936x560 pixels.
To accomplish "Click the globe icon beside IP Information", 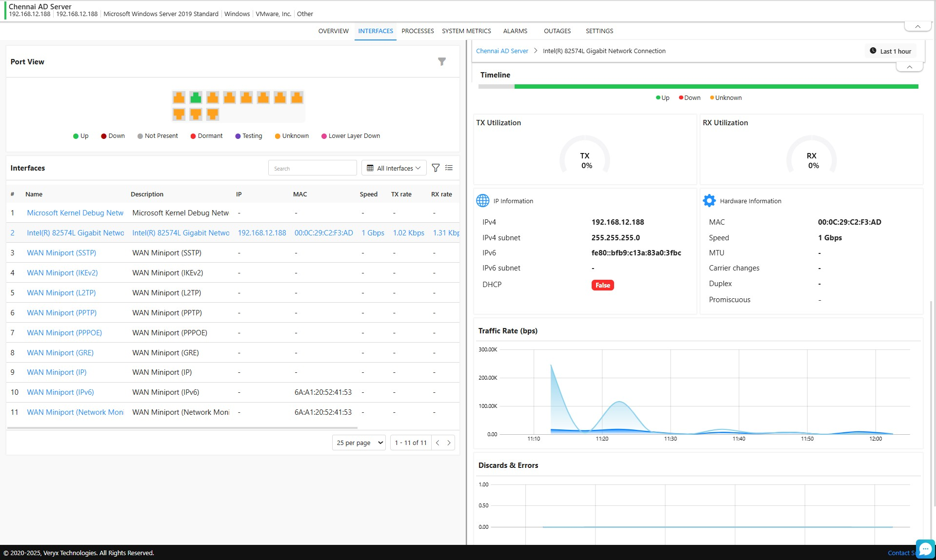I will click(x=482, y=201).
